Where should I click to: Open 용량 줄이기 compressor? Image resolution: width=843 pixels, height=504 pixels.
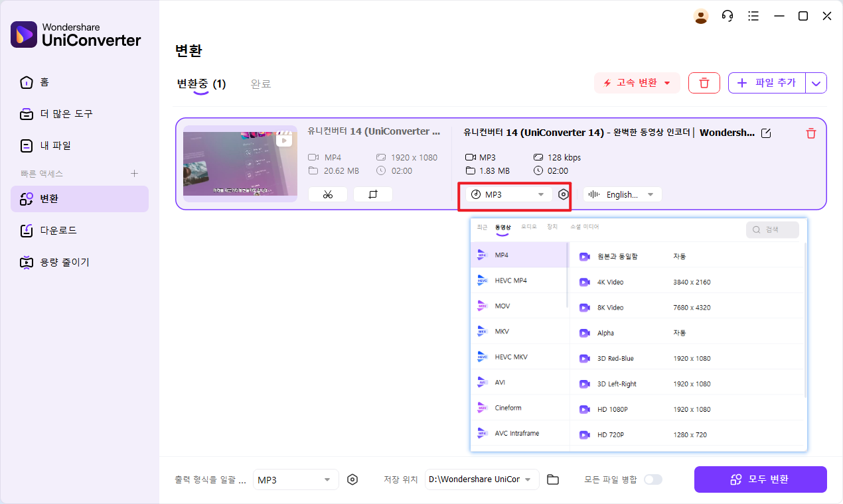click(x=80, y=262)
